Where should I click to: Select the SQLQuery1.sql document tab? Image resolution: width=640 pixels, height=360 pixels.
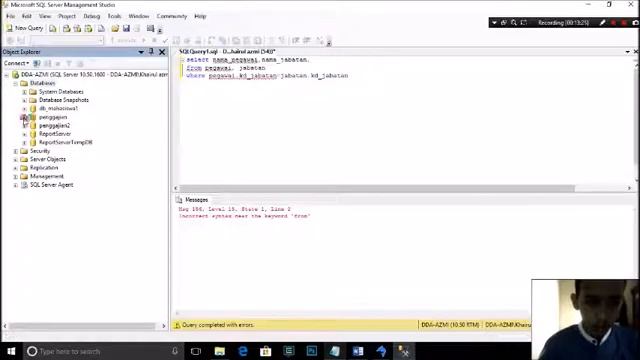click(227, 52)
